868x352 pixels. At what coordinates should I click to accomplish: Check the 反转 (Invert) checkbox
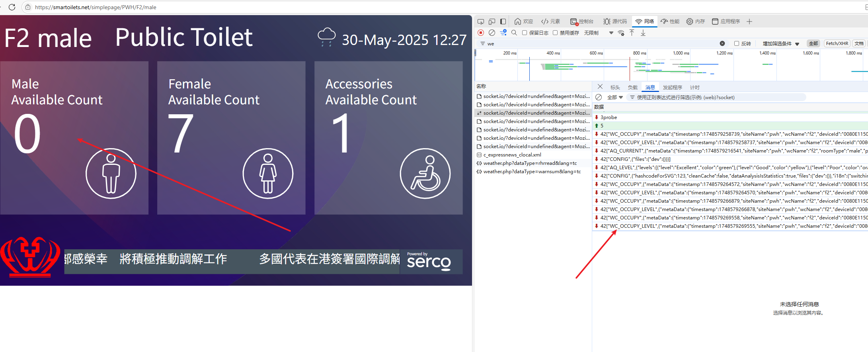[737, 43]
